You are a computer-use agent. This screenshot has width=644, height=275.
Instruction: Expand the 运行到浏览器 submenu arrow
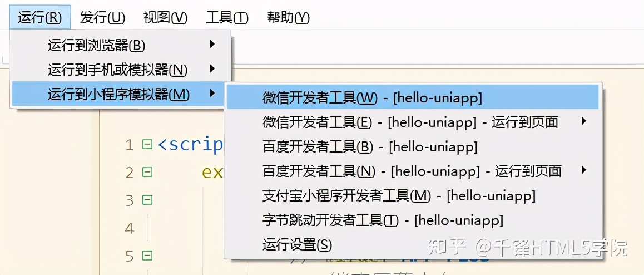[212, 44]
